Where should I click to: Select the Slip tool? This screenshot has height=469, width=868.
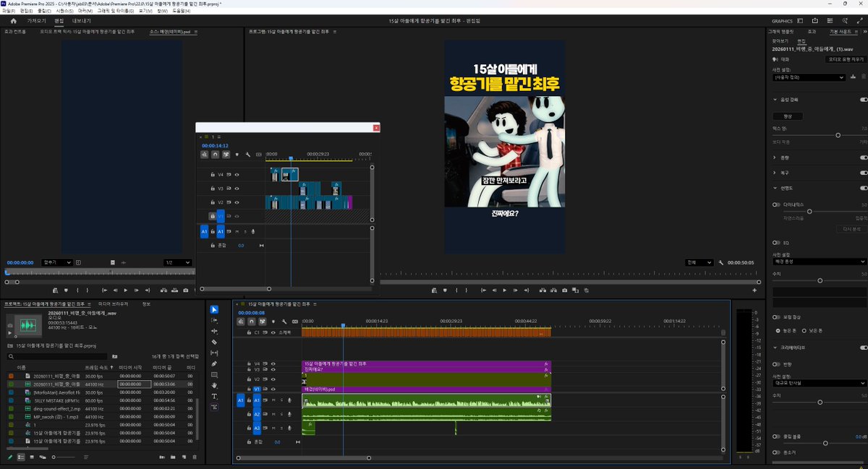pos(214,353)
